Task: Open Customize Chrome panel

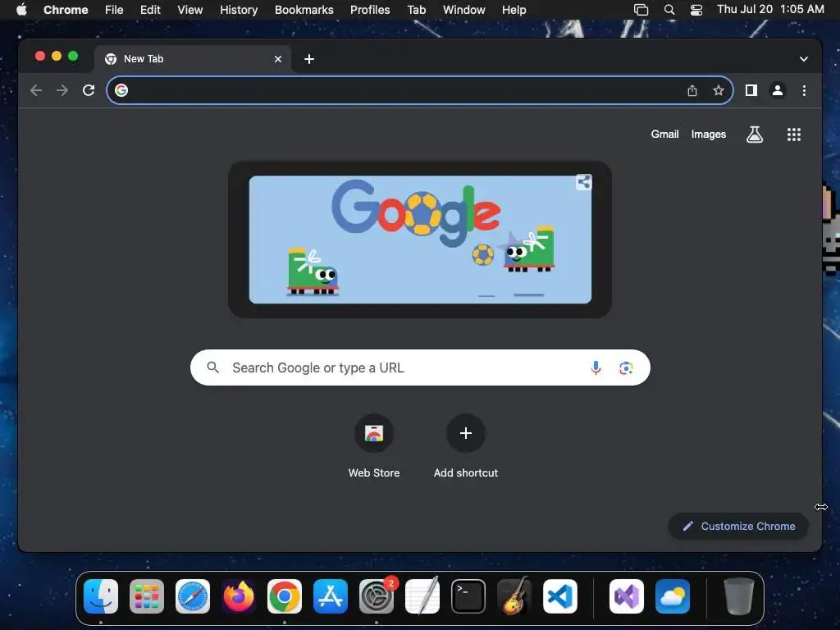Action: pyautogui.click(x=738, y=526)
